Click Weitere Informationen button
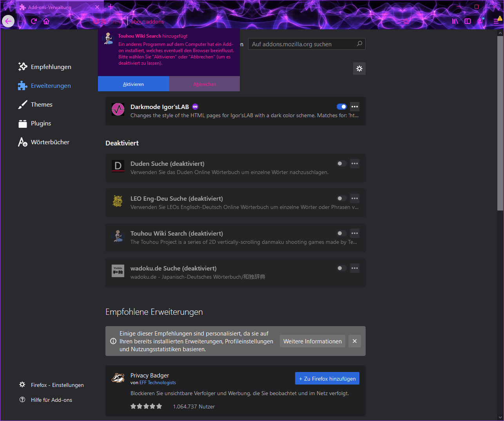This screenshot has height=421, width=504. click(x=312, y=341)
